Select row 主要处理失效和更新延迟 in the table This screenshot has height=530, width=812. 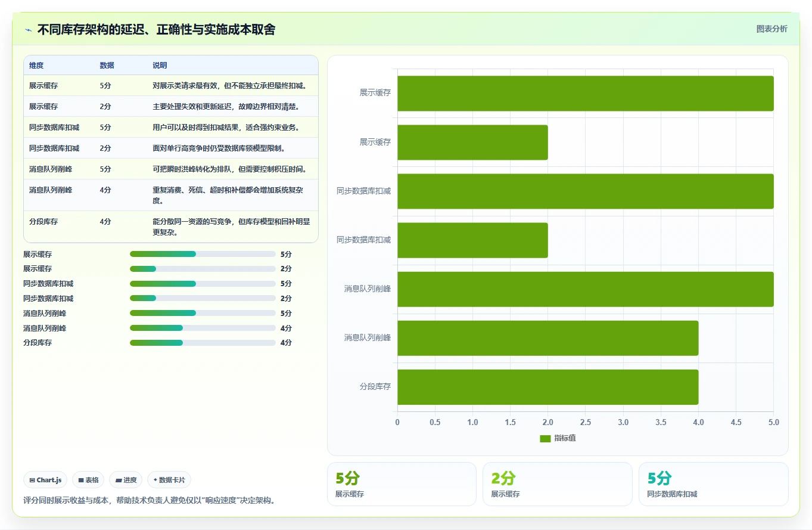pyautogui.click(x=171, y=107)
